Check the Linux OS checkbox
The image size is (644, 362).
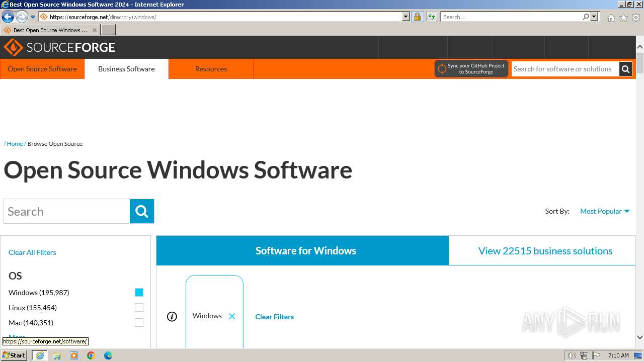tap(139, 308)
